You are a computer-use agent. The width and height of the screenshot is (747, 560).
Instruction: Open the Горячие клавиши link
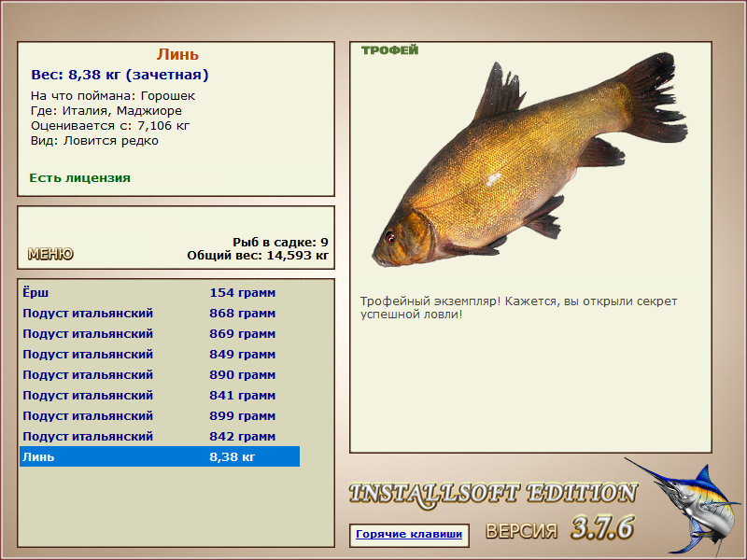point(409,534)
